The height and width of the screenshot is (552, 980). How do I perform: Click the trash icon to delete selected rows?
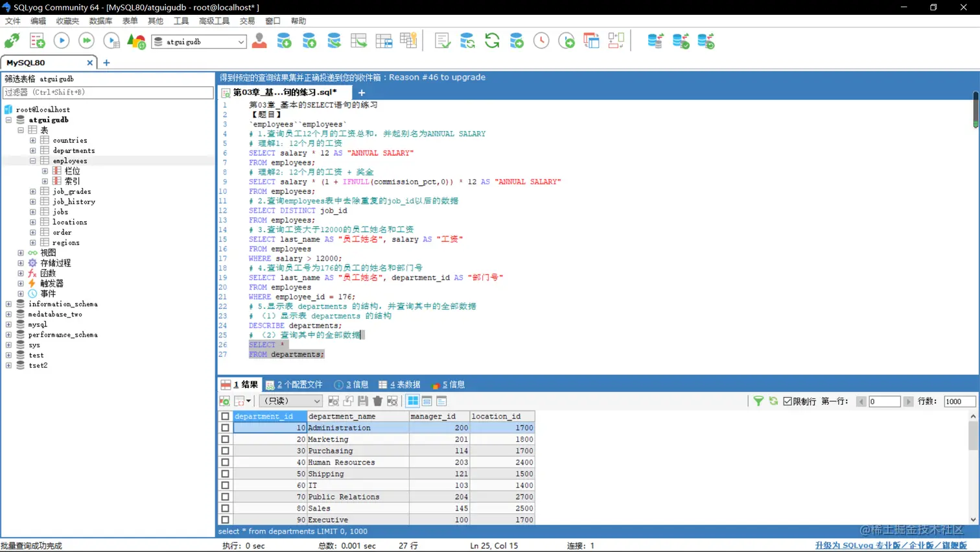pos(378,402)
